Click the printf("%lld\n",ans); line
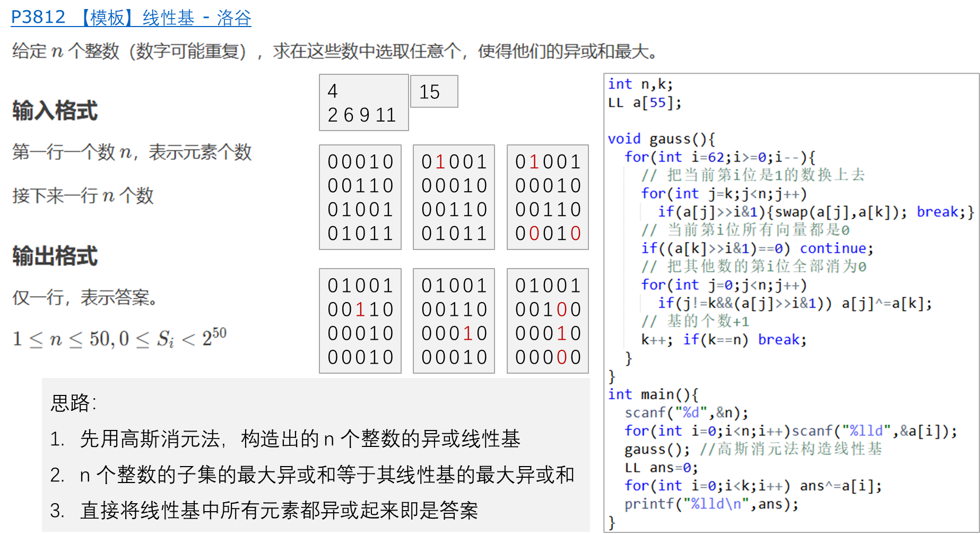980x534 pixels. coord(712,504)
